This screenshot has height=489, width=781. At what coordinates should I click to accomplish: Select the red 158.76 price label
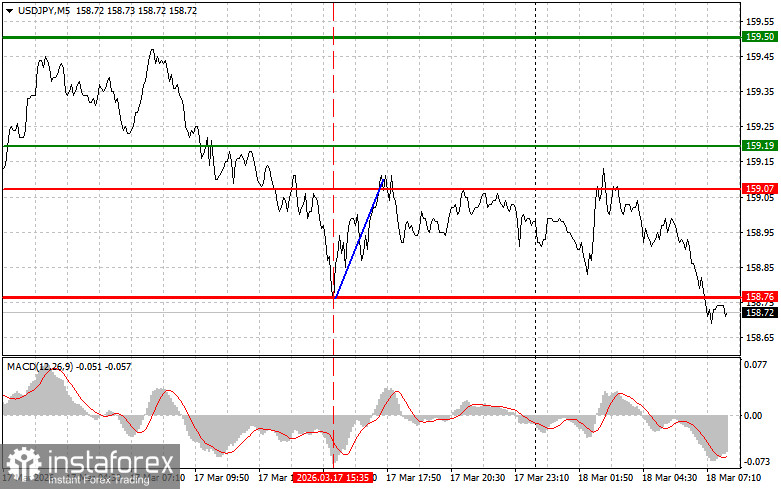[x=760, y=297]
